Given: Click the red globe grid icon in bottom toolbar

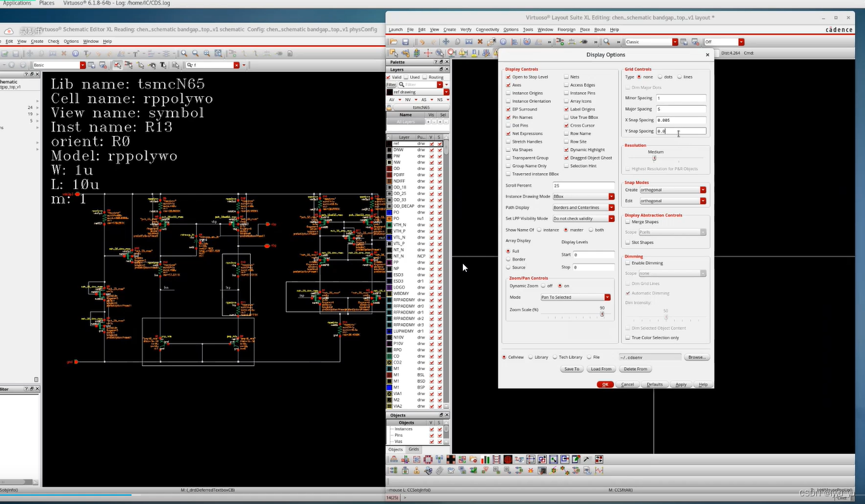Looking at the screenshot, I should (x=508, y=459).
